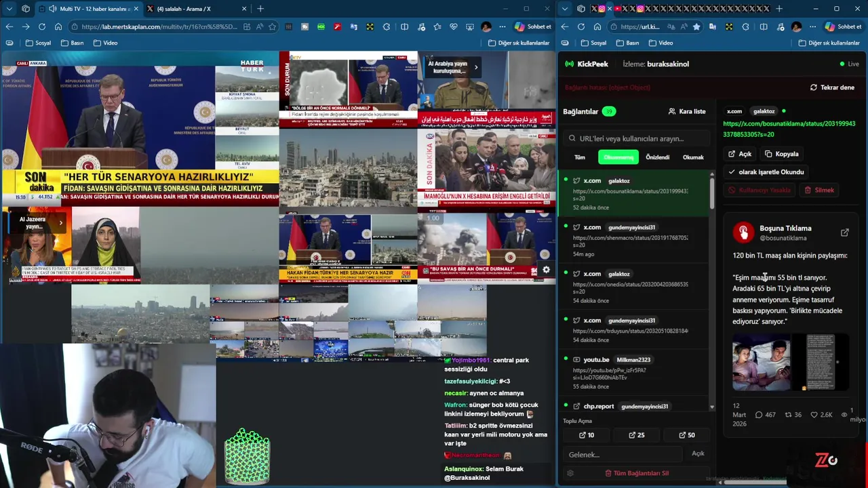
Task: Select the x.com/shenmacro link row
Action: click(633, 240)
